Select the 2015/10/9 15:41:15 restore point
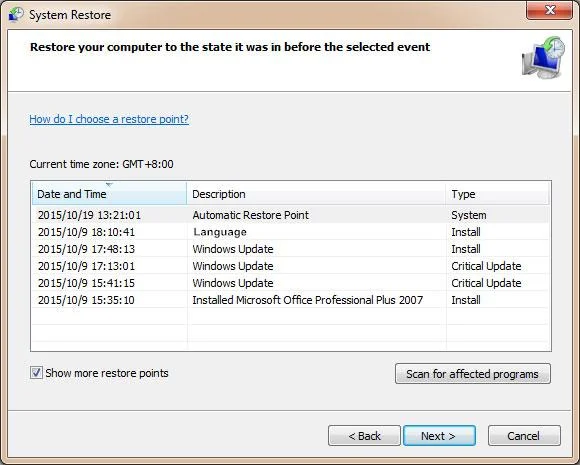Screen dimensions: 580x465 291,283
